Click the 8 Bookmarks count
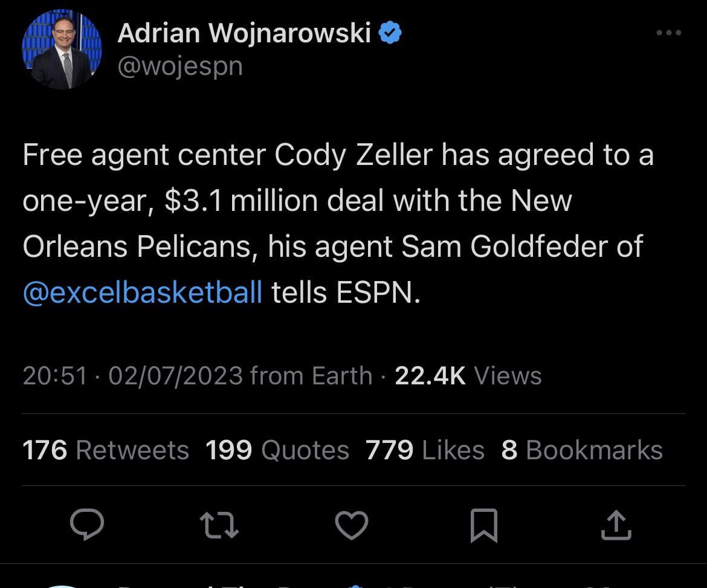The width and height of the screenshot is (707, 588). [x=582, y=450]
